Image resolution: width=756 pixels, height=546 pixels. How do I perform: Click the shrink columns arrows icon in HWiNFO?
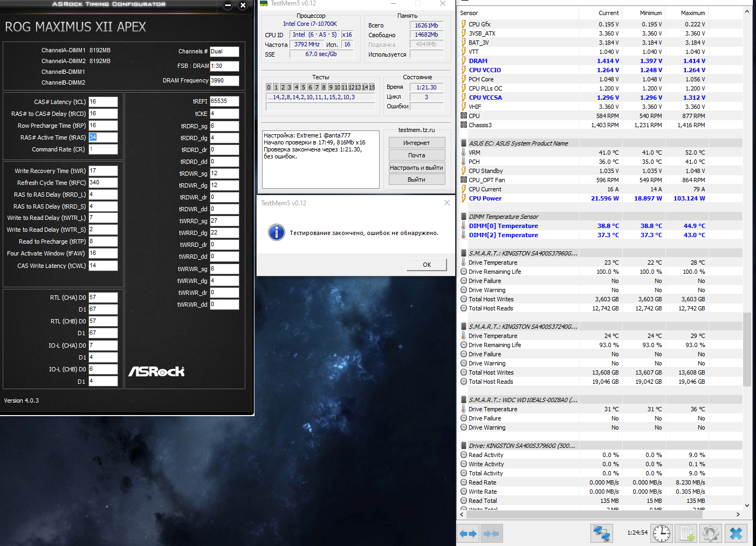pos(492,534)
